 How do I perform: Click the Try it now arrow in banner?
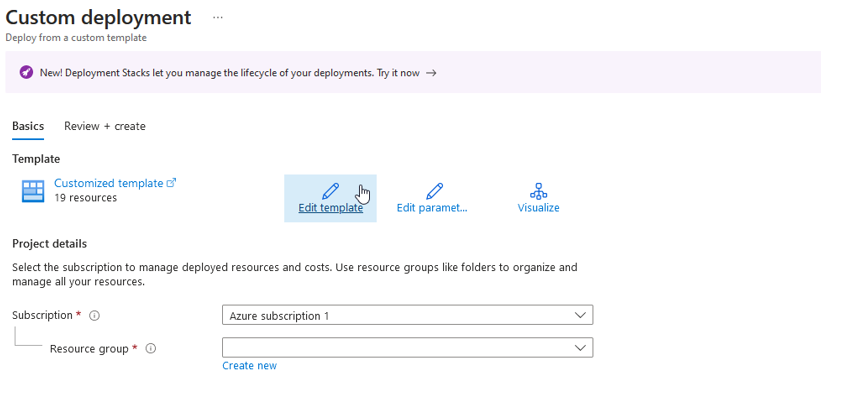coord(431,73)
